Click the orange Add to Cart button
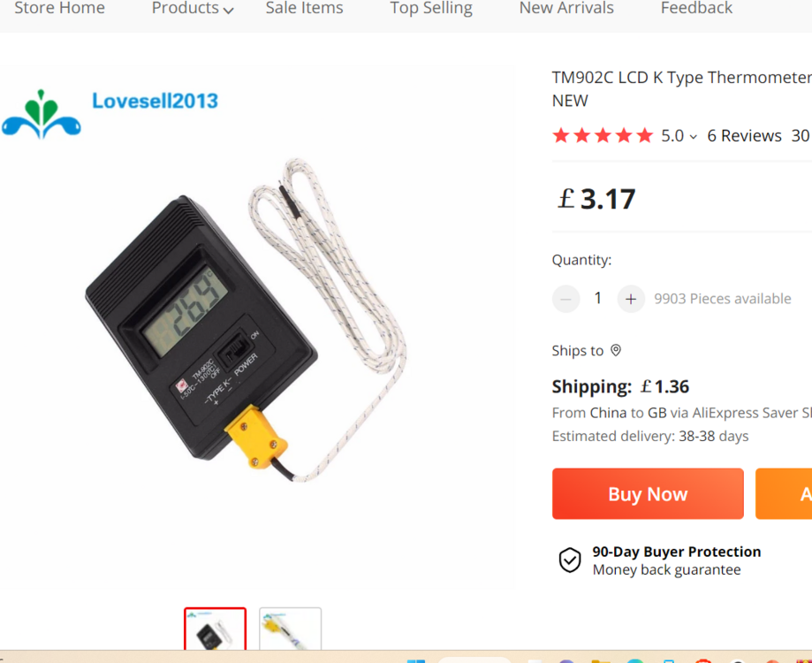812x663 pixels. coord(784,493)
